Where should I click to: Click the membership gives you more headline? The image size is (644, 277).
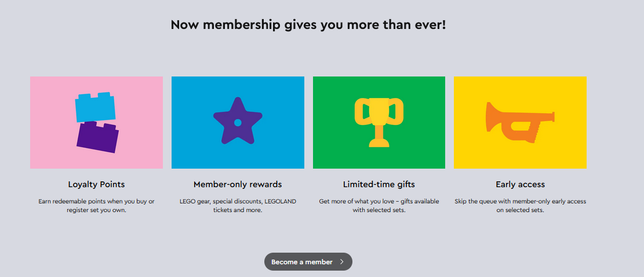point(308,25)
